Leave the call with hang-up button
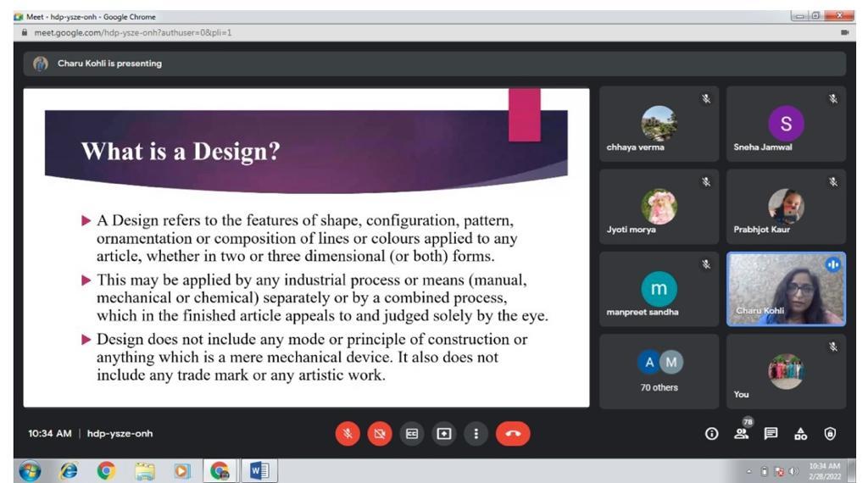Screen dimensions: 868x483 (512, 434)
